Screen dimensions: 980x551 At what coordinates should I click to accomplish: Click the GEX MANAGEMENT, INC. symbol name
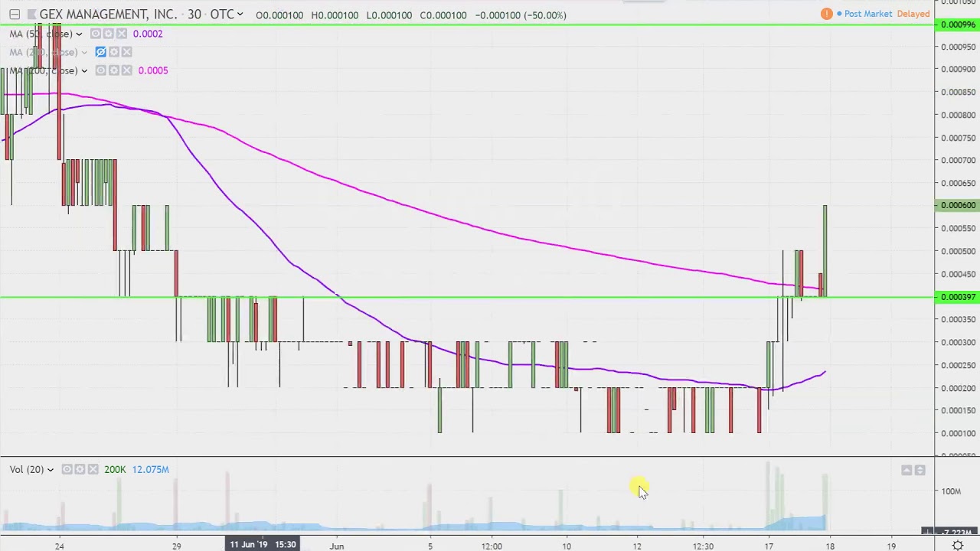tap(108, 15)
